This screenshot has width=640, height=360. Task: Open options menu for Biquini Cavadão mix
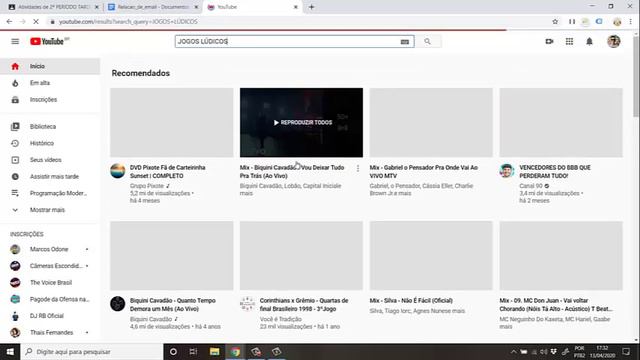pyautogui.click(x=358, y=168)
